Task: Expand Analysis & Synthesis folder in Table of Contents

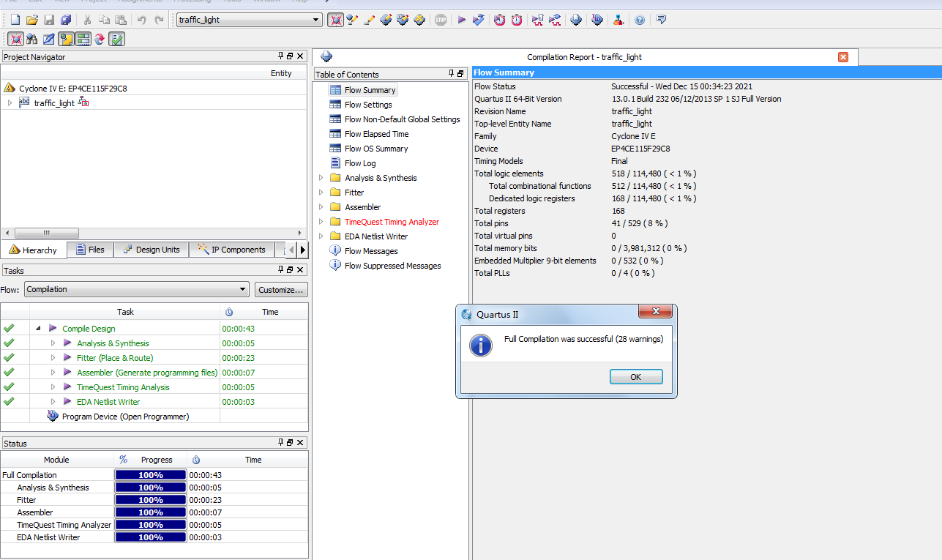Action: pos(321,178)
